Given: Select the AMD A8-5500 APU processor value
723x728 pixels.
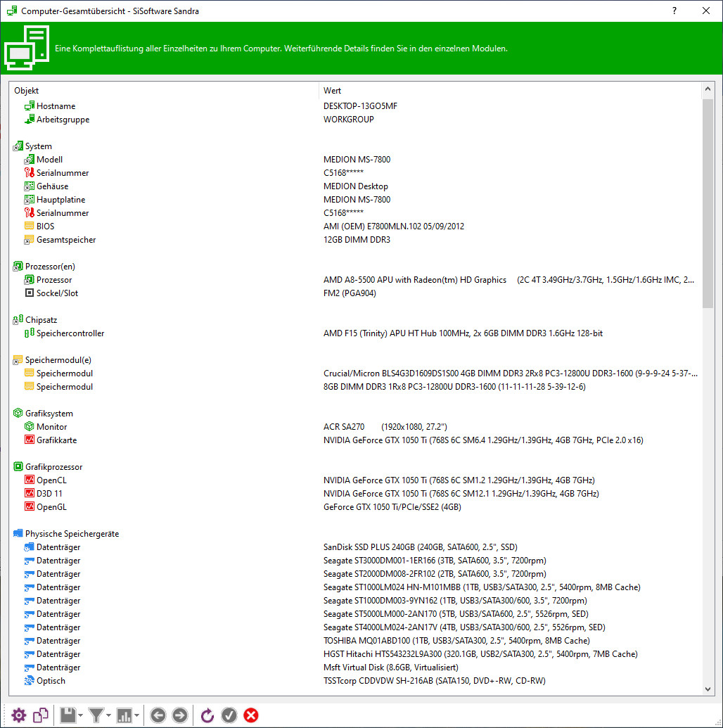Looking at the screenshot, I should 508,279.
